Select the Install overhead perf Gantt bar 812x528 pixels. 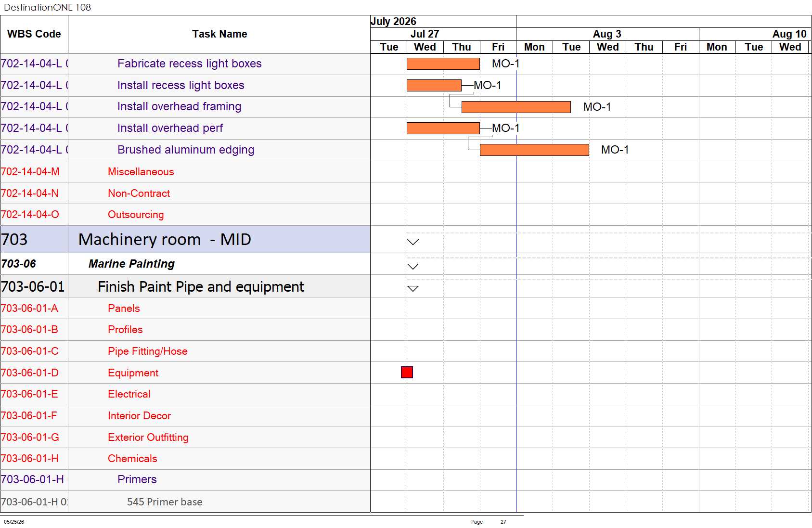443,128
